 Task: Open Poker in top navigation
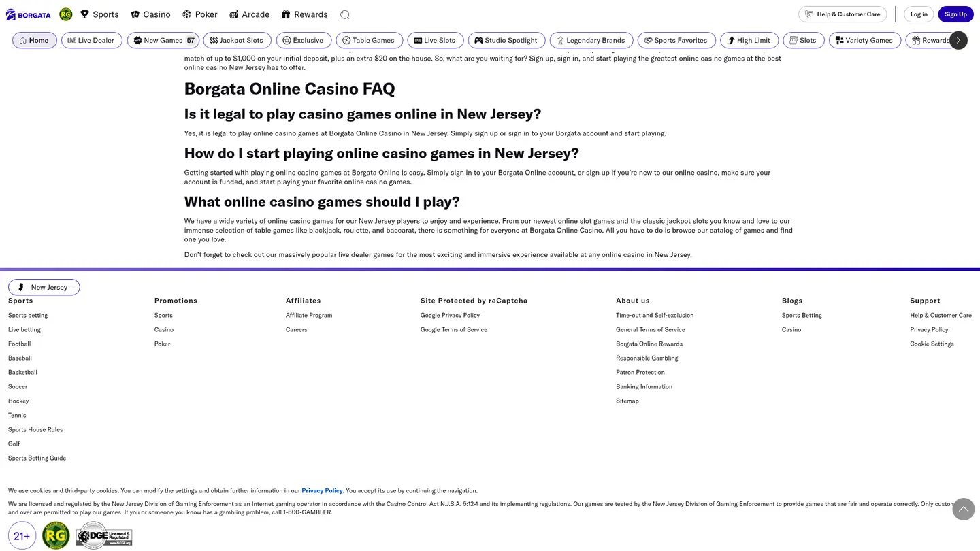tap(200, 14)
